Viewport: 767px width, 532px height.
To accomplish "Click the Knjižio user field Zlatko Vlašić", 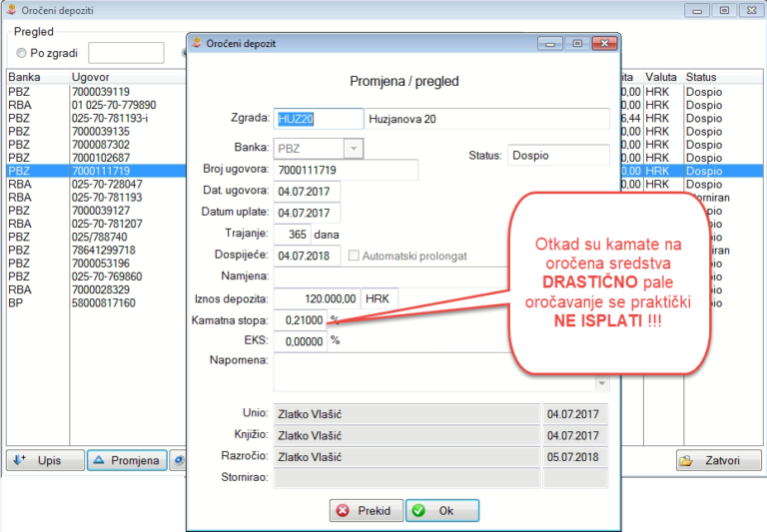I will click(x=407, y=435).
